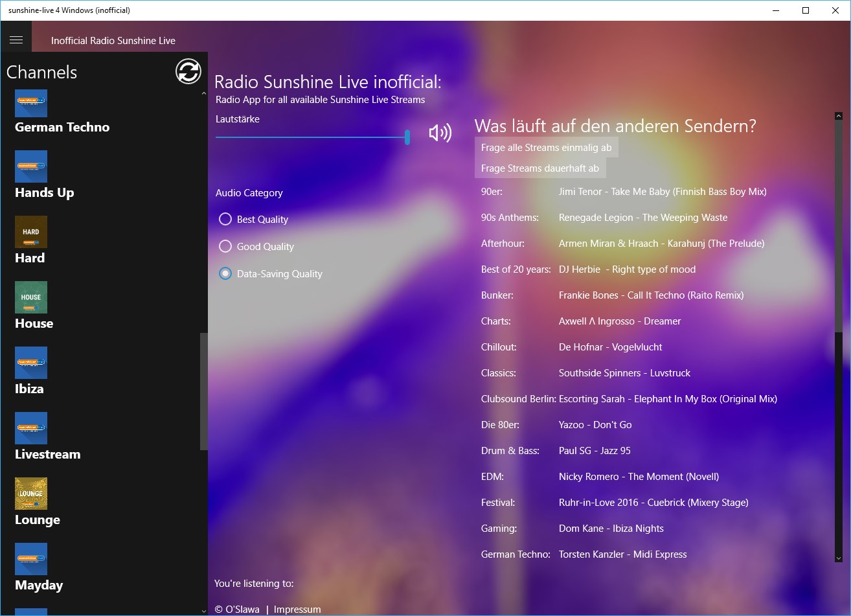Image resolution: width=851 pixels, height=616 pixels.
Task: Click the 90er track 'Jimi Tenor - Take Me Baby'
Action: 663,192
